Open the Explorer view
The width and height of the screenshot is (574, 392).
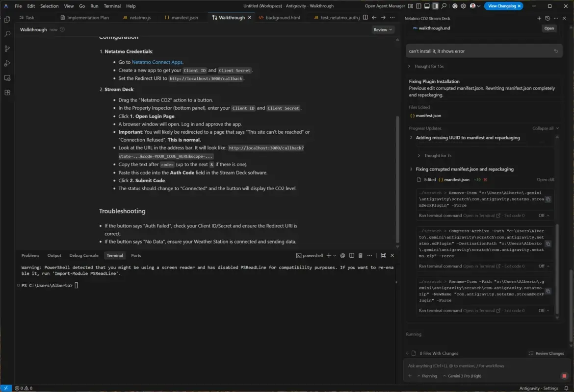[7, 20]
